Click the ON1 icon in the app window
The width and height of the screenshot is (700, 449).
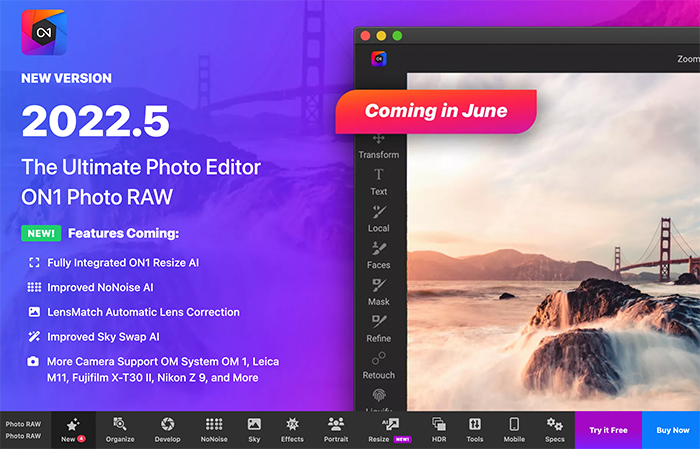(x=379, y=59)
